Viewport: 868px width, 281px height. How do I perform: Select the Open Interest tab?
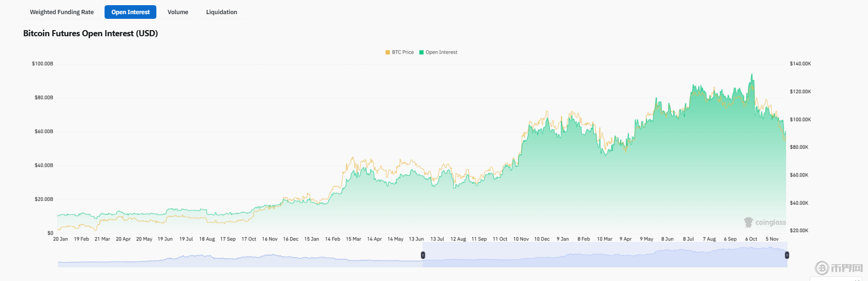[x=130, y=12]
